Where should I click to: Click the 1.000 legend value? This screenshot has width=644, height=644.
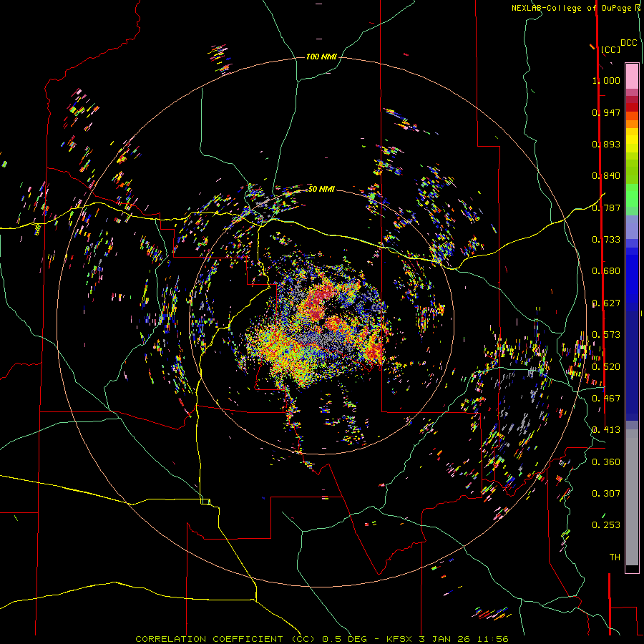pos(606,80)
